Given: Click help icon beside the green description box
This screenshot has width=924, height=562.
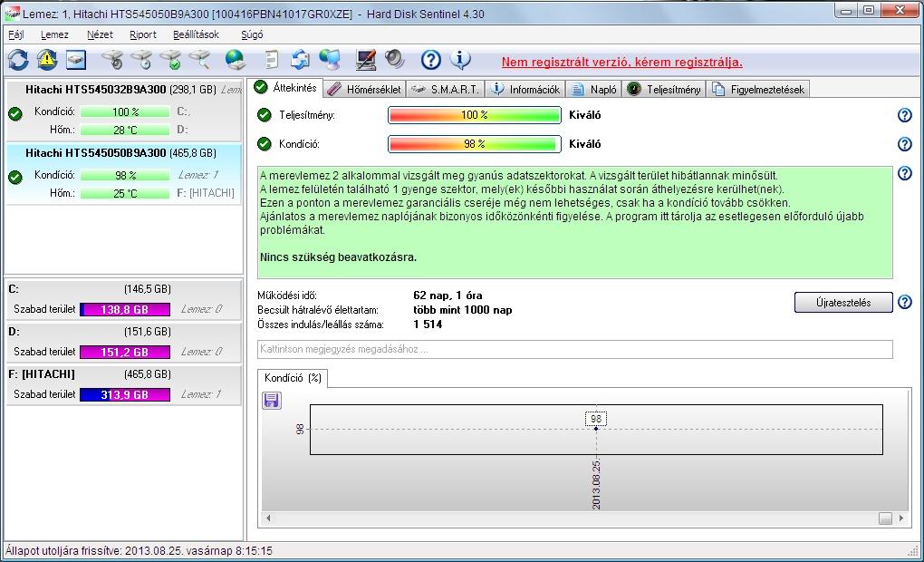Looking at the screenshot, I should coord(905,173).
